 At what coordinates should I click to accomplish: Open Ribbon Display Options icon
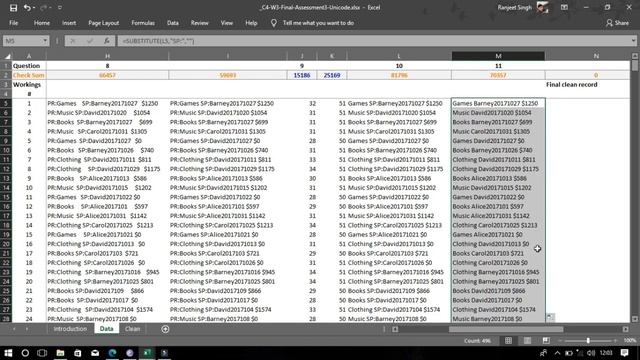564,7
